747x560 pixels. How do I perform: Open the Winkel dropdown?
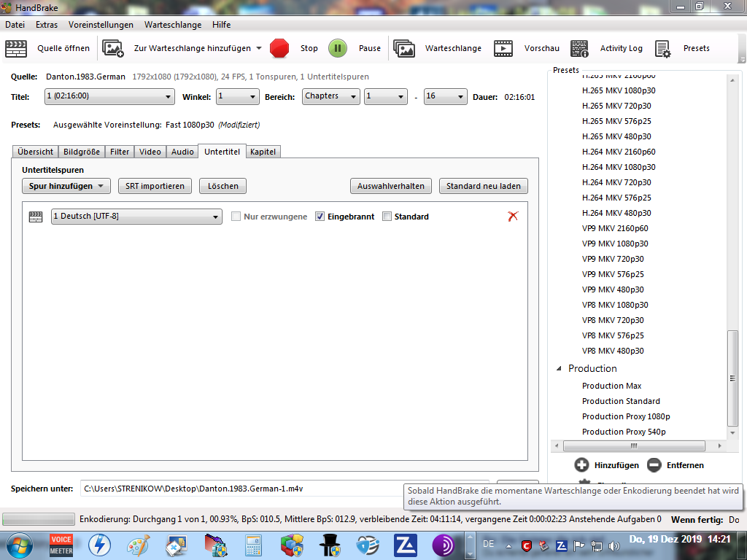tap(237, 96)
